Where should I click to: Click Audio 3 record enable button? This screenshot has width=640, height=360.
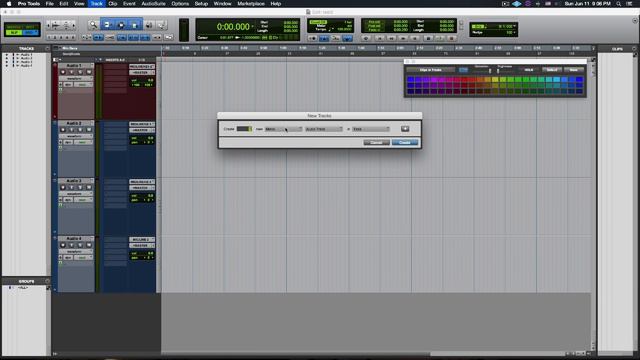coord(63,187)
